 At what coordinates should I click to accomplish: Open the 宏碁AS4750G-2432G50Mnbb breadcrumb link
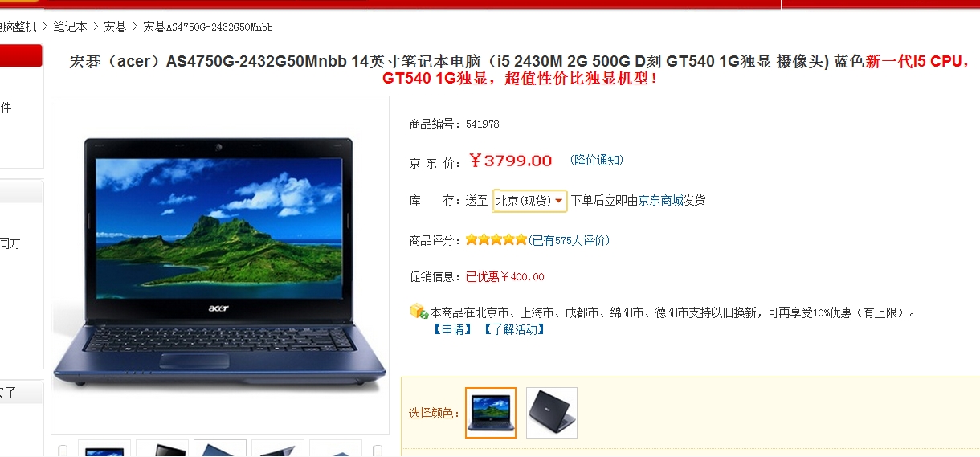pos(208,27)
